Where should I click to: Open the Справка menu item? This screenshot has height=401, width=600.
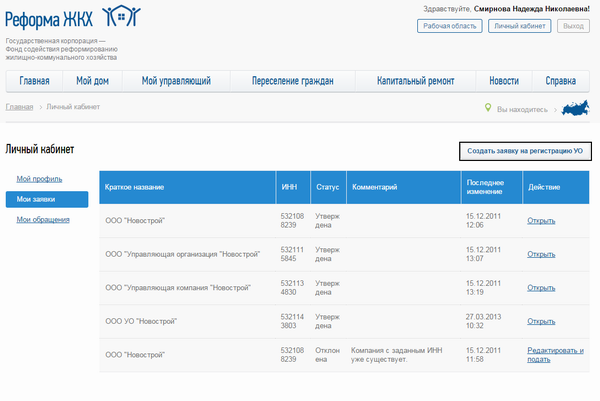point(560,81)
